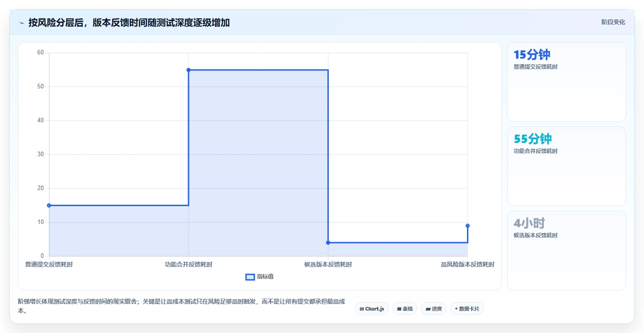Select the Chart.js tag chip
The height and width of the screenshot is (333, 644).
click(x=372, y=309)
